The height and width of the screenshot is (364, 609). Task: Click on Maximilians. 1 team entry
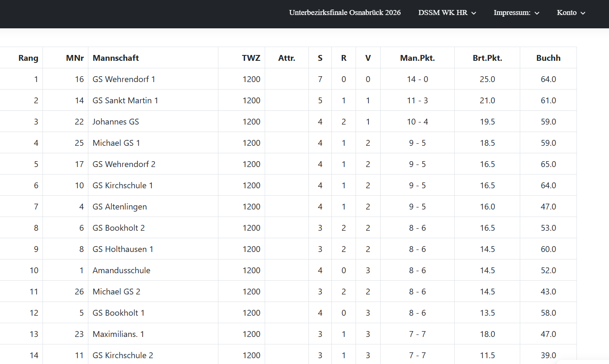(x=118, y=334)
